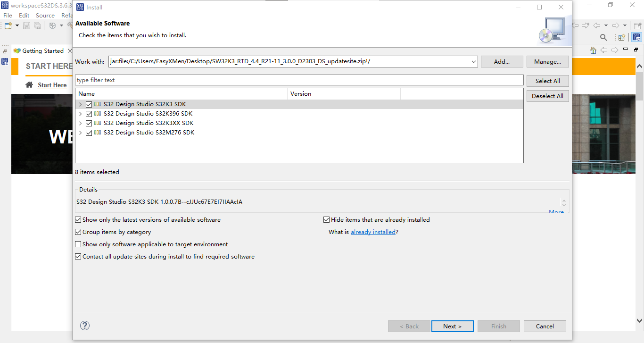Click the S32K3 SDK category icon
The image size is (644, 343).
click(x=98, y=104)
